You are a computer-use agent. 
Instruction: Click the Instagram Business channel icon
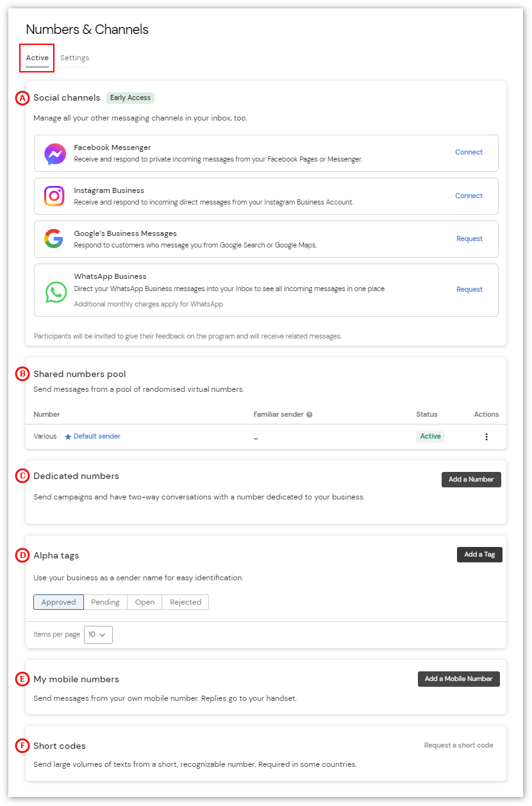(55, 196)
